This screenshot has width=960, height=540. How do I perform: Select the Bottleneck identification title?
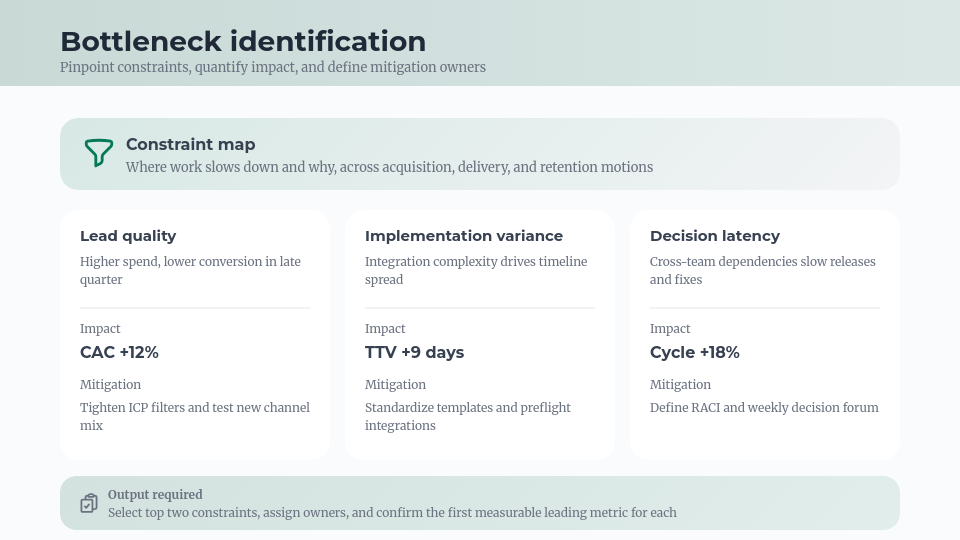(243, 41)
